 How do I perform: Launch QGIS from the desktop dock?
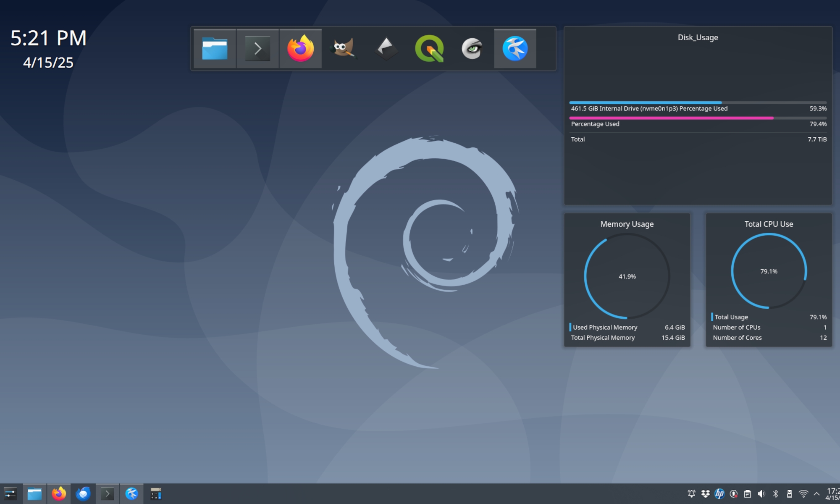pos(429,49)
